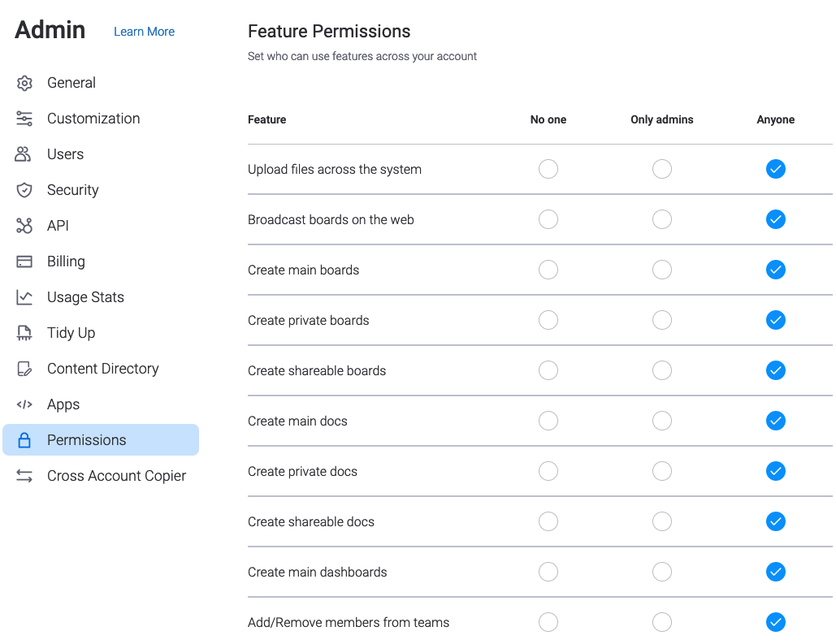The height and width of the screenshot is (644, 836).
Task: Choose No one for Create private docs
Action: pyautogui.click(x=548, y=471)
